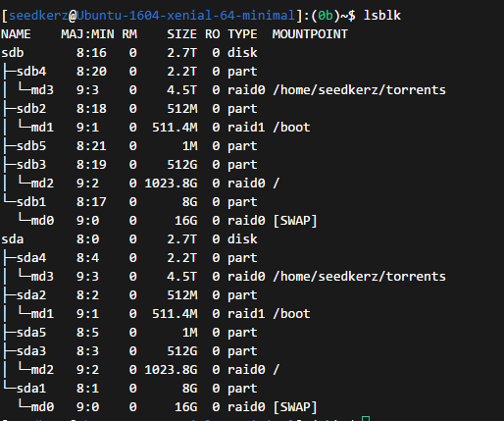Viewport: 504px width, 421px height.
Task: Click the 512G size in the sdb3 row
Action: [x=182, y=165]
